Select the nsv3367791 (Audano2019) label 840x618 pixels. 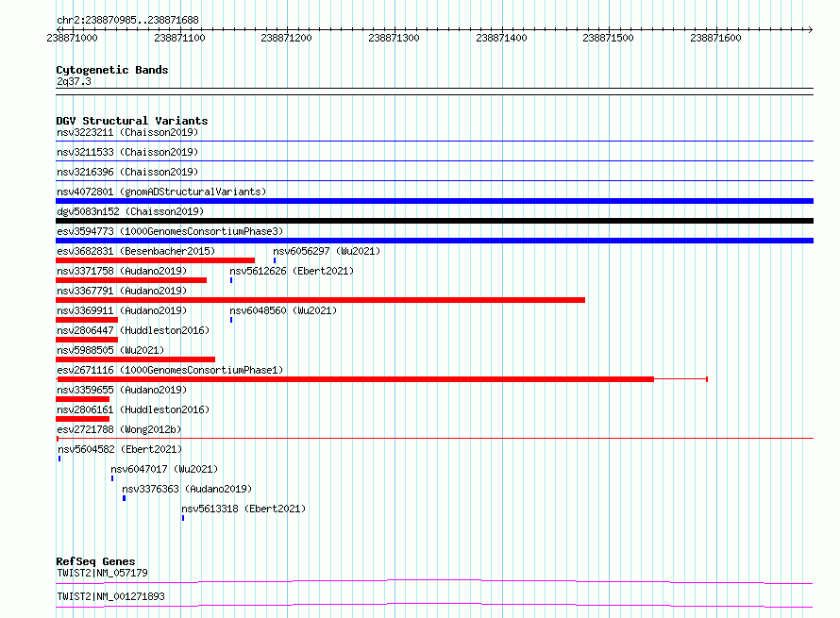(x=122, y=291)
